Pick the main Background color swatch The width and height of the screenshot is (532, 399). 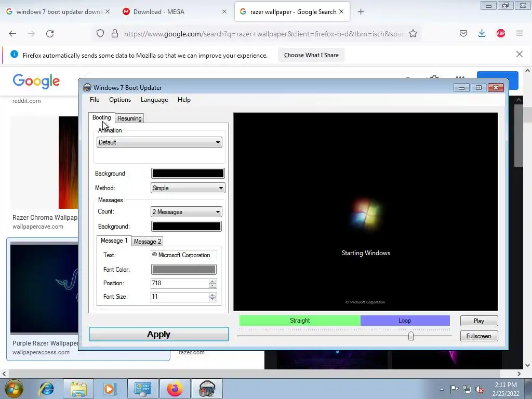[x=188, y=174]
